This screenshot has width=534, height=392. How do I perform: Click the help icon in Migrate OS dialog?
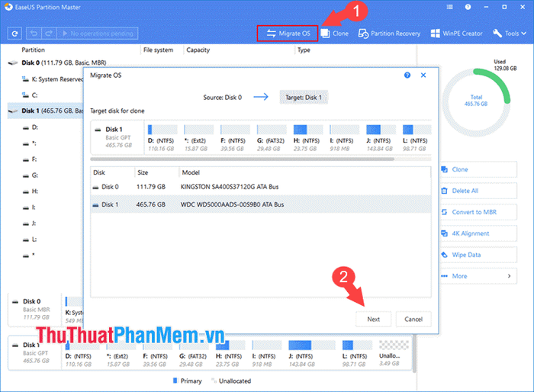pyautogui.click(x=407, y=76)
